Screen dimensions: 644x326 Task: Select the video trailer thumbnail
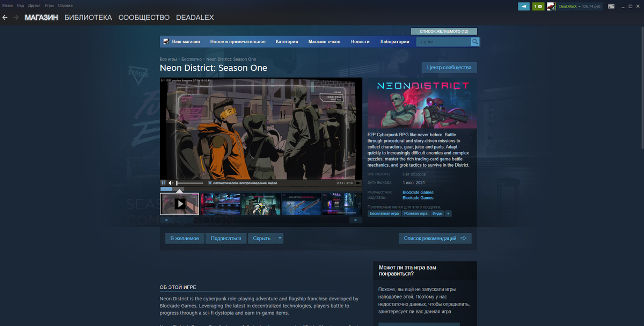point(180,204)
